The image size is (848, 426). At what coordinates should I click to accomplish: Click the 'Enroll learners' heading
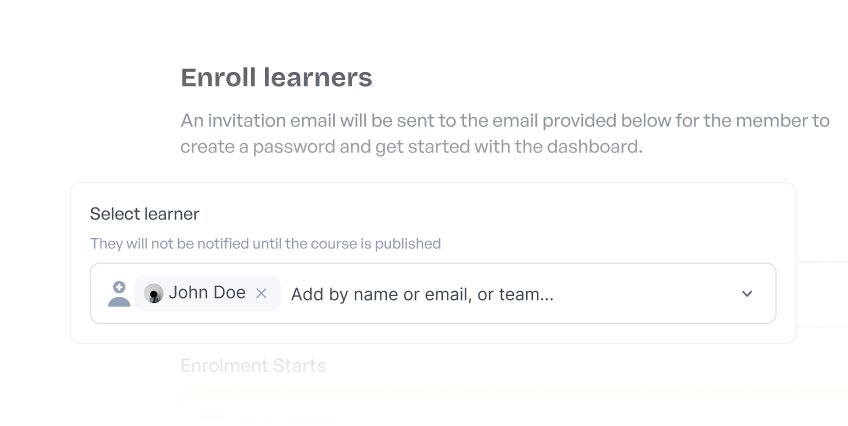tap(276, 77)
